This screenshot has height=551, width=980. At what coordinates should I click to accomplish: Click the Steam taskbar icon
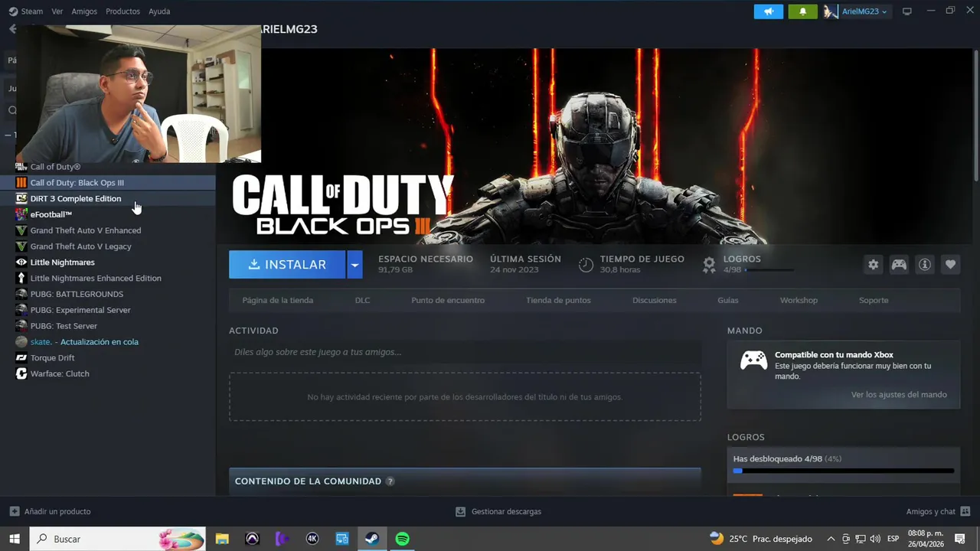tap(372, 539)
